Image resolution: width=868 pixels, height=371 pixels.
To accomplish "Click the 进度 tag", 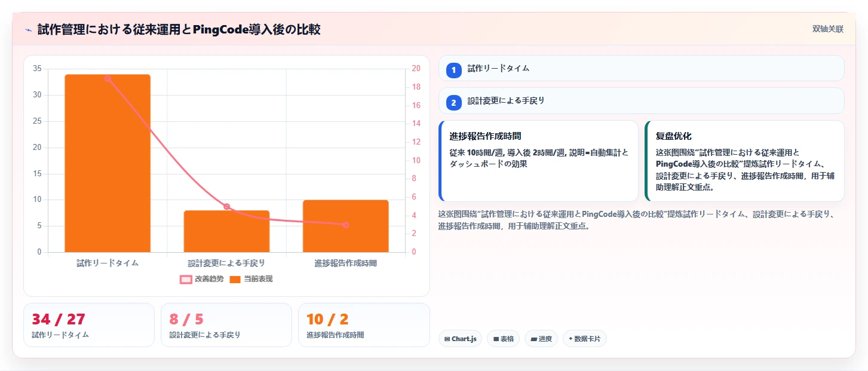I will pos(541,339).
